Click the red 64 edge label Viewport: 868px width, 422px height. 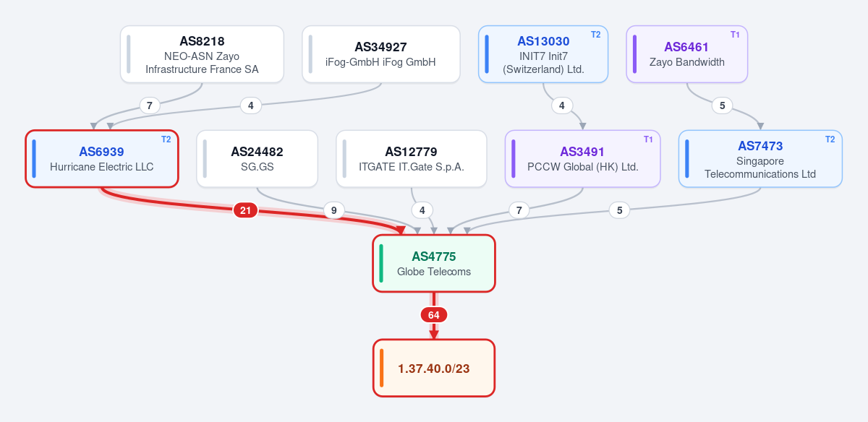[x=434, y=315]
